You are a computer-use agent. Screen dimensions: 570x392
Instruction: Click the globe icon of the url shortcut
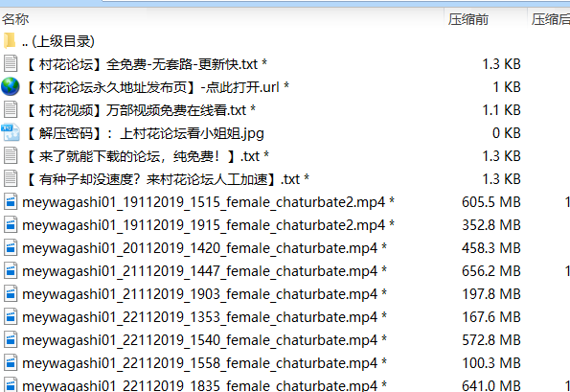click(11, 86)
